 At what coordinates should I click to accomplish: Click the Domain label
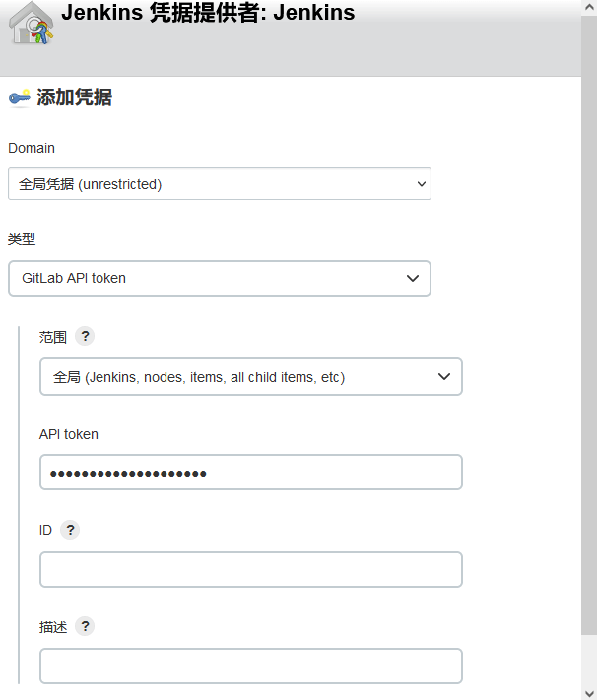32,148
